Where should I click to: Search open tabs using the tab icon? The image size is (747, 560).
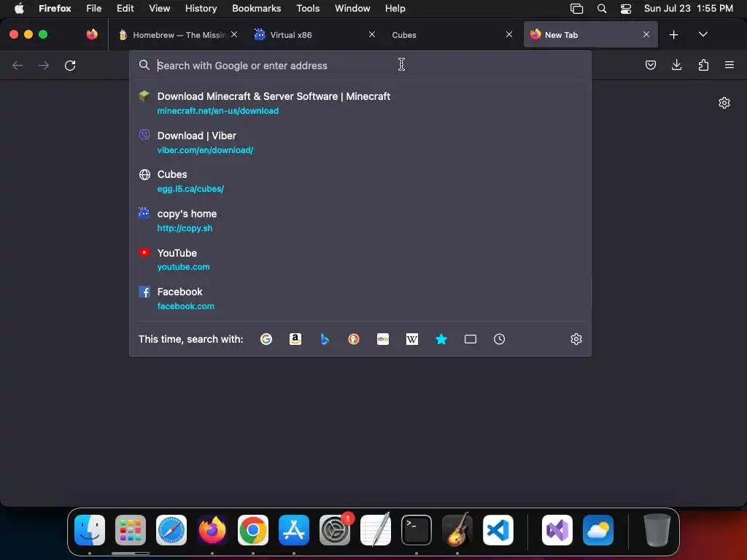(x=471, y=339)
